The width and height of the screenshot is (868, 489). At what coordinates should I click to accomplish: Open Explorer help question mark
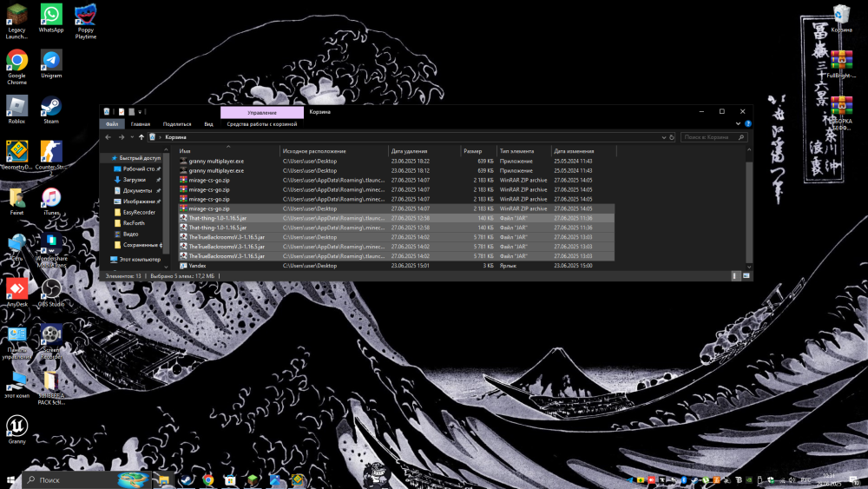748,124
